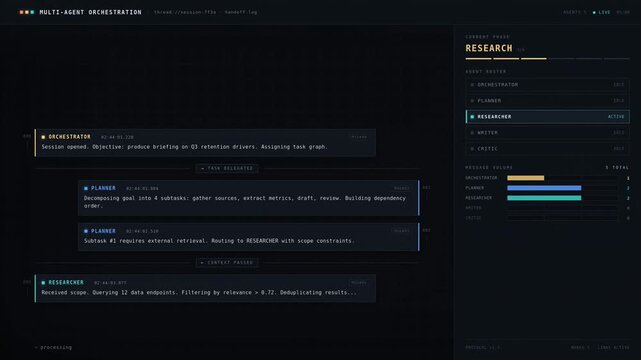This screenshot has width=641, height=360.
Task: Select the PLANNER row in agent roster
Action: coord(547,101)
